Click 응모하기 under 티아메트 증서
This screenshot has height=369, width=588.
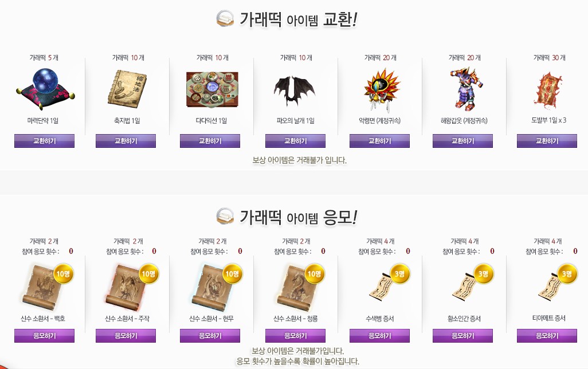coord(547,336)
